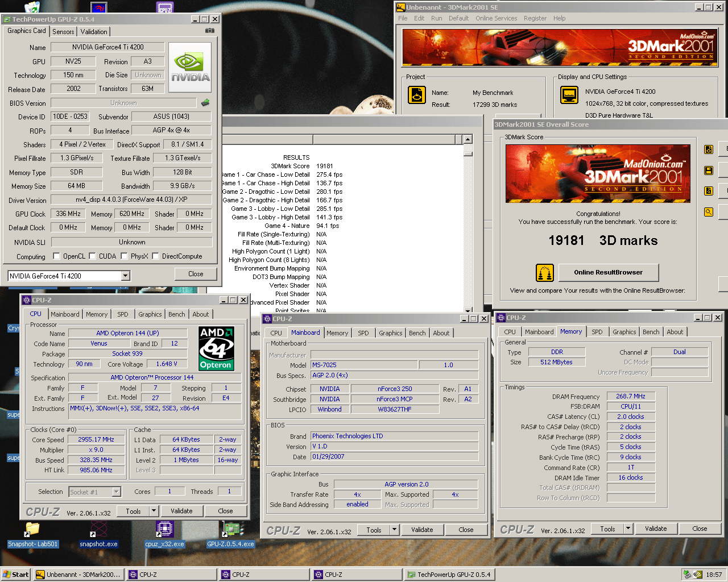Open Tools dropdown arrow in CPU-Z Mainboard window
The height and width of the screenshot is (582, 728).
394,530
